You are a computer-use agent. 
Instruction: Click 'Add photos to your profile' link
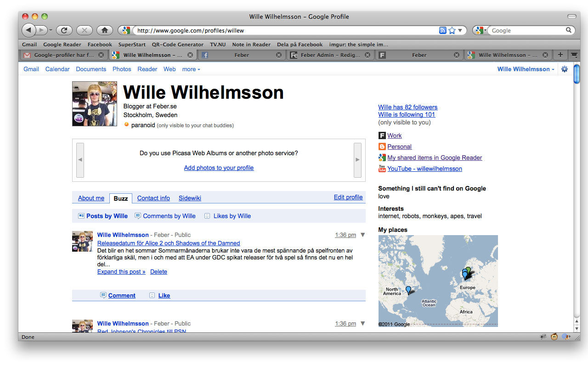click(x=219, y=168)
